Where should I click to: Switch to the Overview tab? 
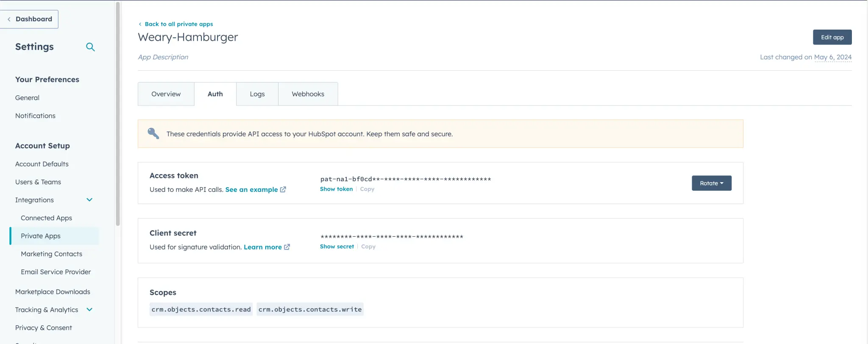tap(166, 94)
